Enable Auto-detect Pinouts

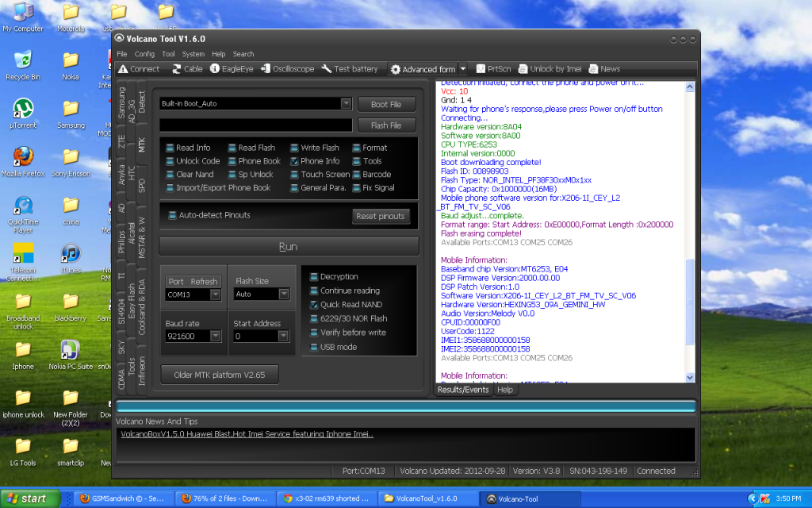[172, 215]
